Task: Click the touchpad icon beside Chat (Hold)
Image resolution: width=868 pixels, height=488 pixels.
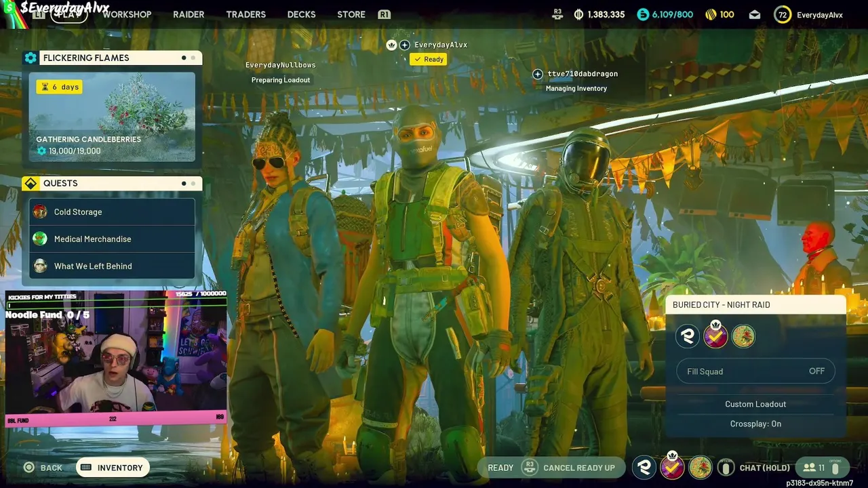Action: coord(726,468)
